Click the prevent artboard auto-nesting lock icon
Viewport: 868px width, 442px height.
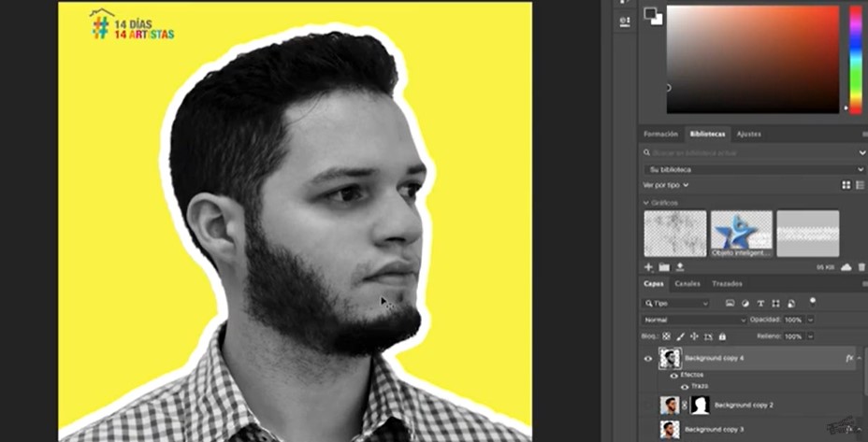pyautogui.click(x=708, y=336)
